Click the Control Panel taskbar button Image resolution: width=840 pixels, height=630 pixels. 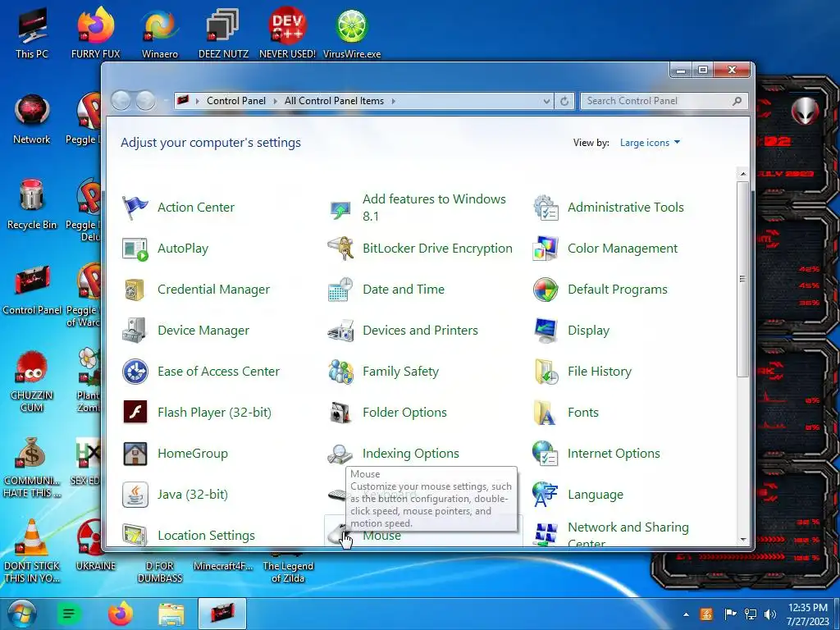pos(222,614)
